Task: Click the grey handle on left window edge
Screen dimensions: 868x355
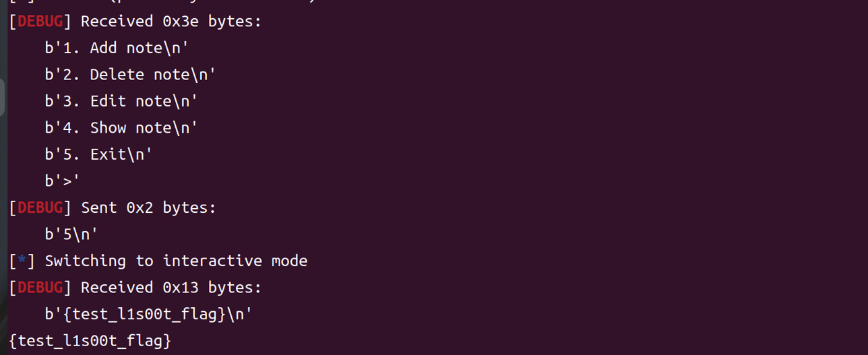Action: click(2, 98)
